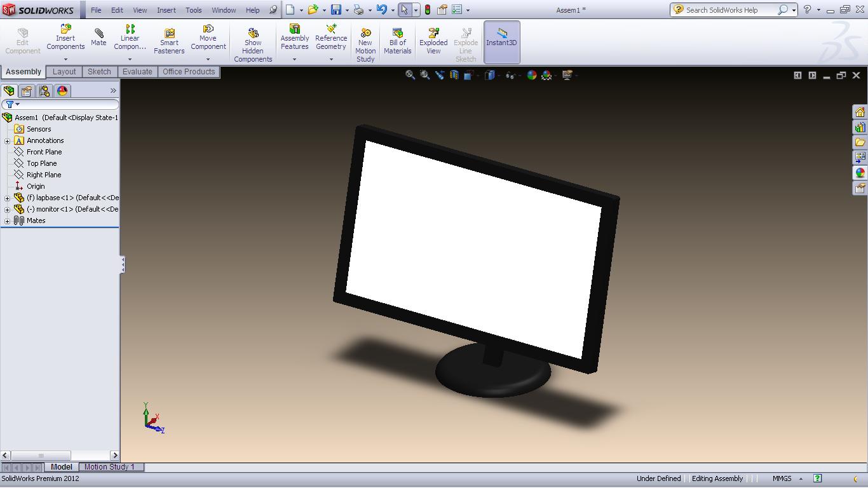
Task: Open dropdown arrow under Insert Components
Action: click(x=65, y=59)
